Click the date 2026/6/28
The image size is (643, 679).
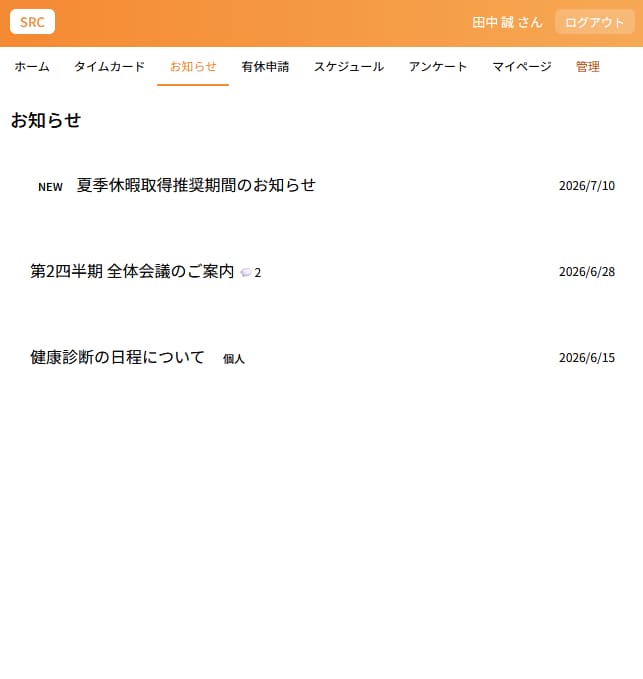pos(587,272)
